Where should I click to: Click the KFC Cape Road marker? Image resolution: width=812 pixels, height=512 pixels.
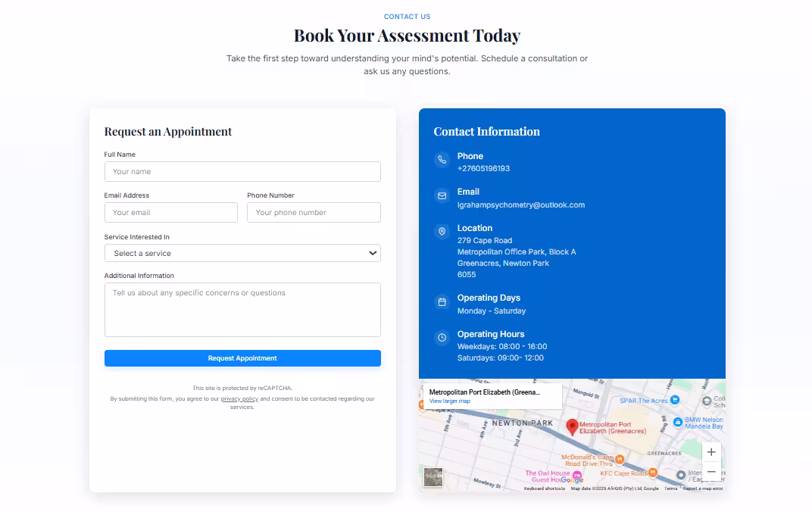coord(652,473)
